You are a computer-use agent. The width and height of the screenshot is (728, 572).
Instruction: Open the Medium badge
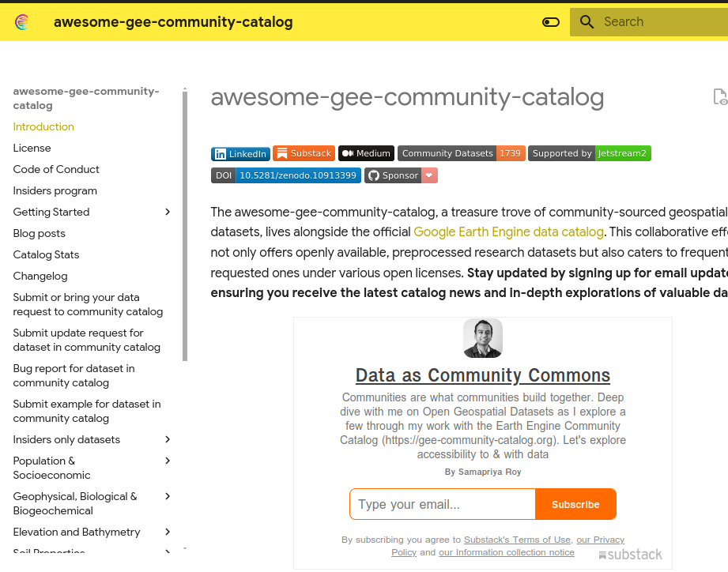click(x=366, y=154)
